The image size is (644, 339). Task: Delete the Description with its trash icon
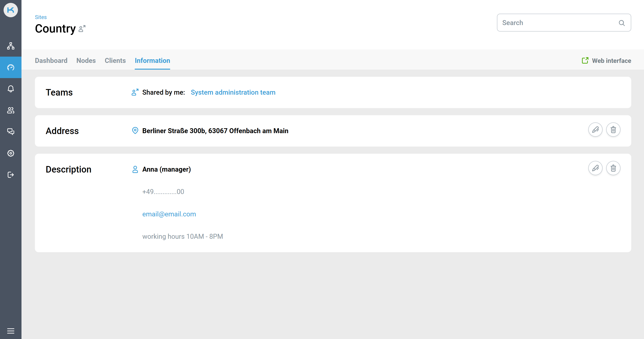click(x=613, y=168)
